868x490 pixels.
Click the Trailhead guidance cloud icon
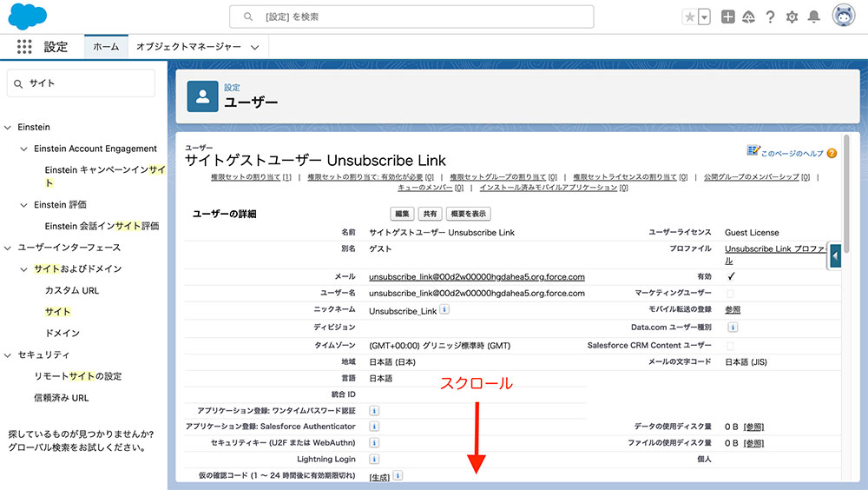tap(748, 17)
